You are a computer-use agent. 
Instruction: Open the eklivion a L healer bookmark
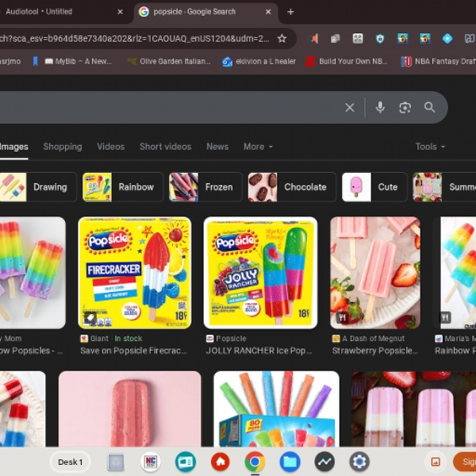tap(259, 61)
